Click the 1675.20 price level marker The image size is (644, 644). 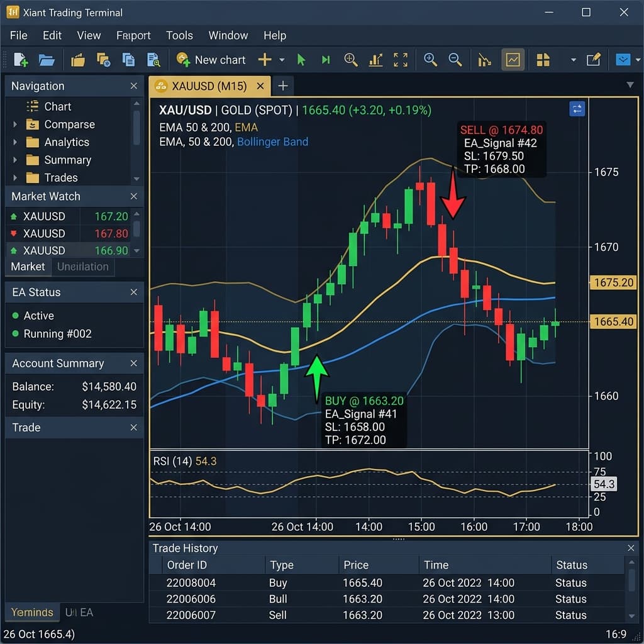pyautogui.click(x=614, y=283)
